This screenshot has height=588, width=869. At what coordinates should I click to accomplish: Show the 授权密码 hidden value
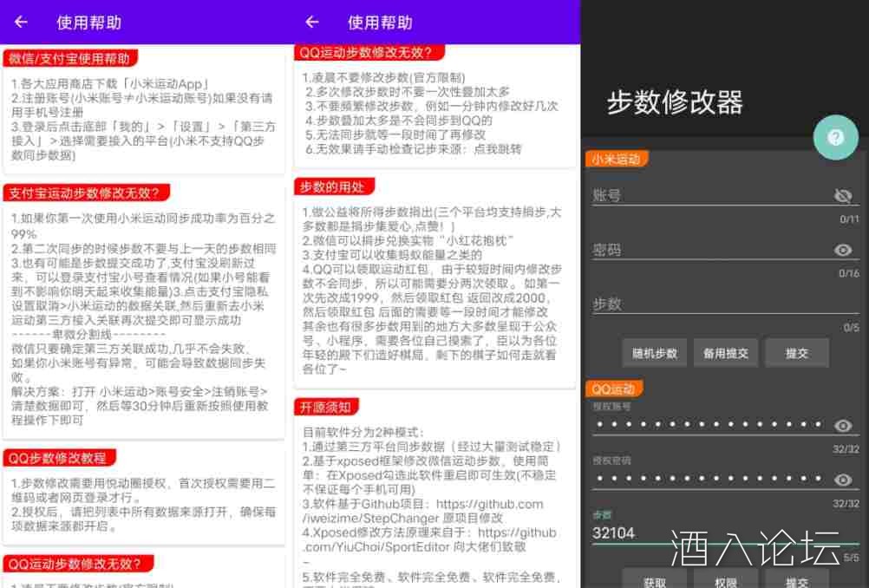pos(842,480)
